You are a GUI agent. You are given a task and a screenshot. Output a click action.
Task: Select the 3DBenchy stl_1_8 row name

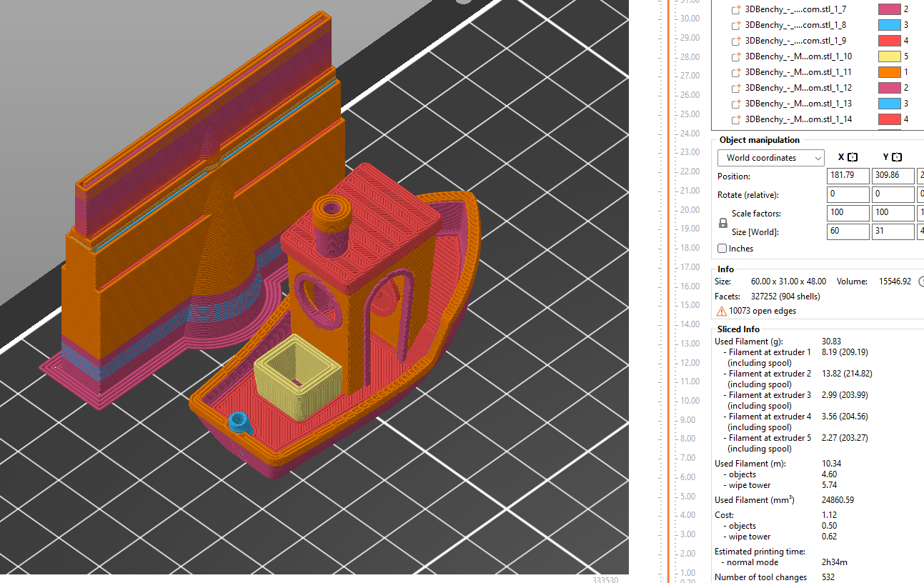click(x=795, y=25)
